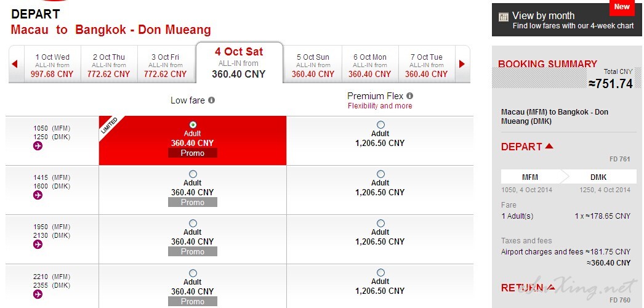Click the calendar icon beside View by month
Screen dimensions: 644x308
pos(503,17)
